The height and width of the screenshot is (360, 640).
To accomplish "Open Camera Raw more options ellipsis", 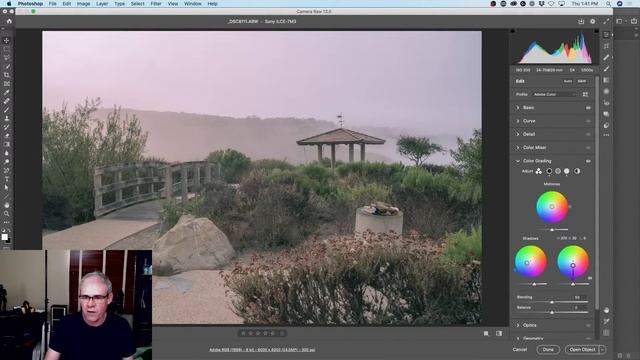I will tap(607, 135).
